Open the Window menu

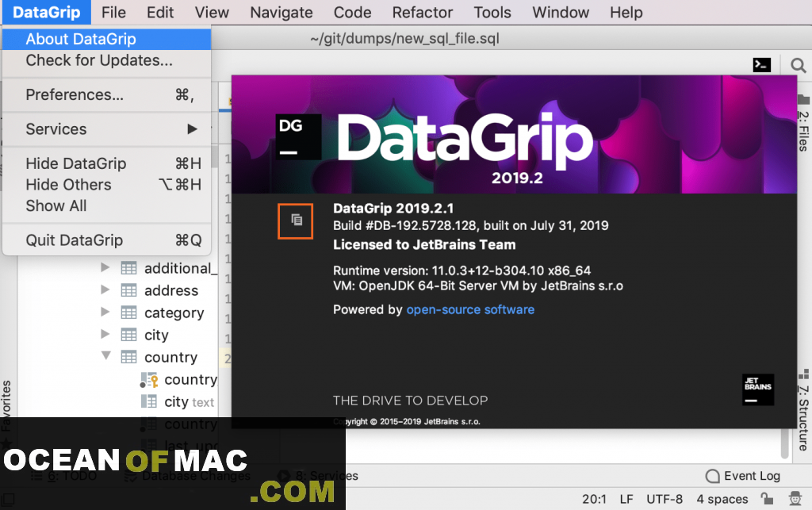click(561, 13)
